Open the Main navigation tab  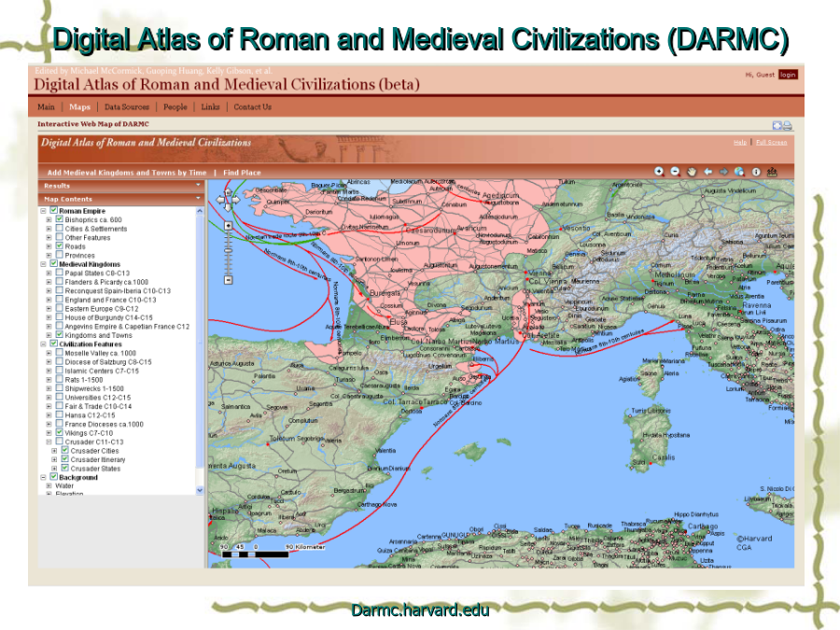click(46, 107)
